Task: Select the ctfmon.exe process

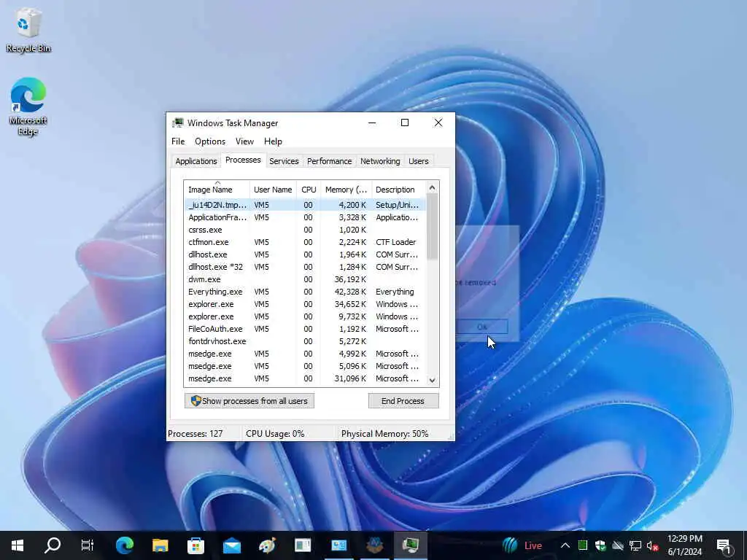Action: pyautogui.click(x=305, y=242)
